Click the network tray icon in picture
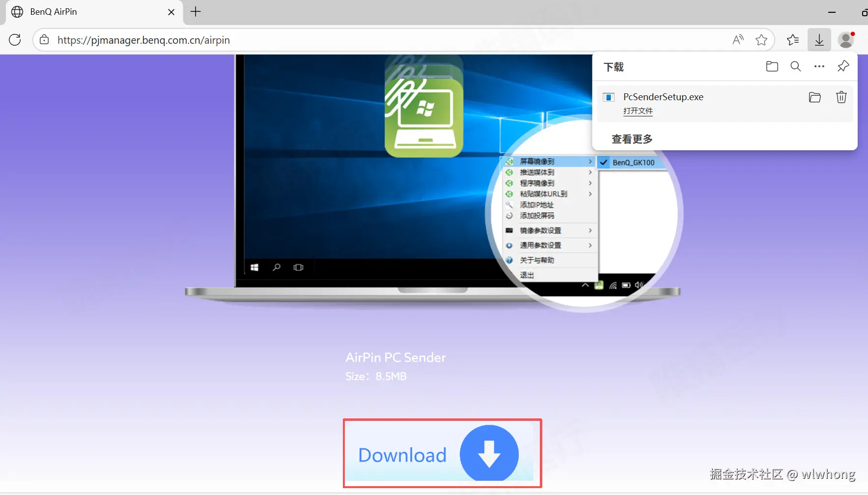The width and height of the screenshot is (868, 495). 613,285
